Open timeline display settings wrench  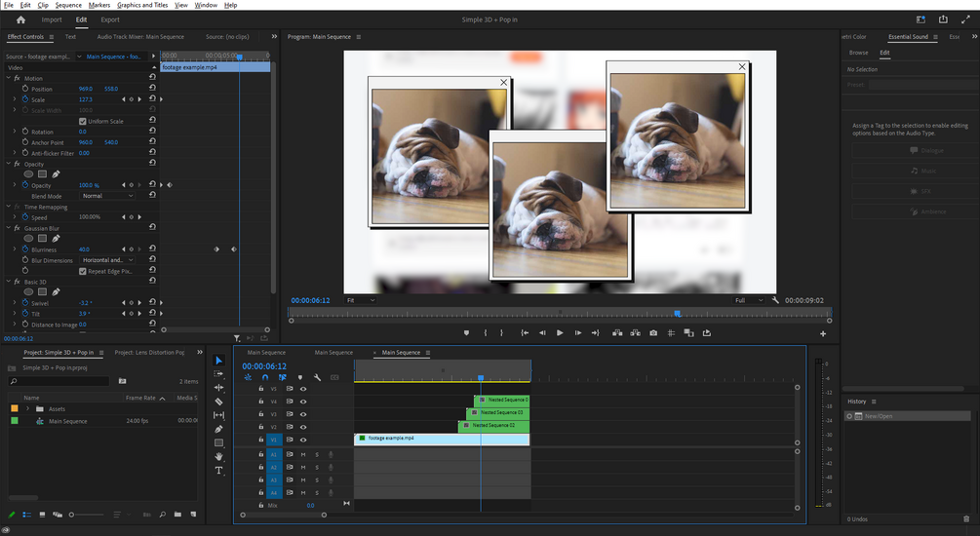point(318,377)
